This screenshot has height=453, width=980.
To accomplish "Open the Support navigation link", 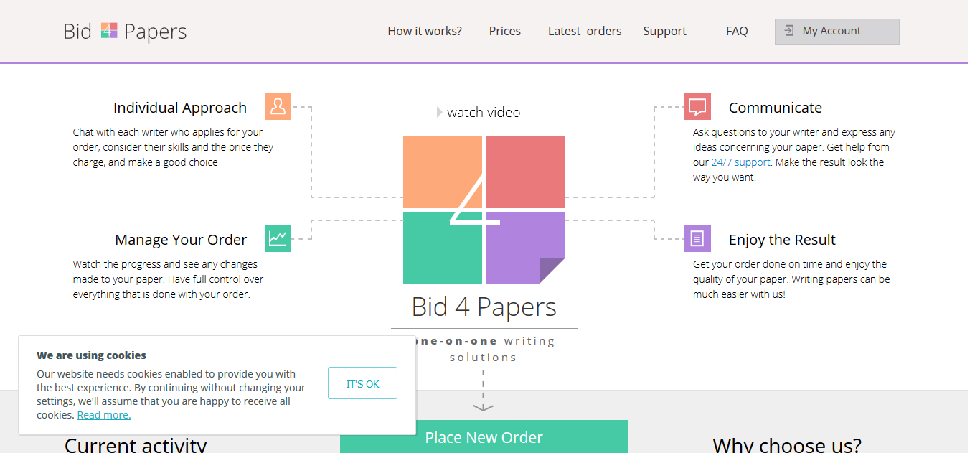I will click(x=664, y=31).
